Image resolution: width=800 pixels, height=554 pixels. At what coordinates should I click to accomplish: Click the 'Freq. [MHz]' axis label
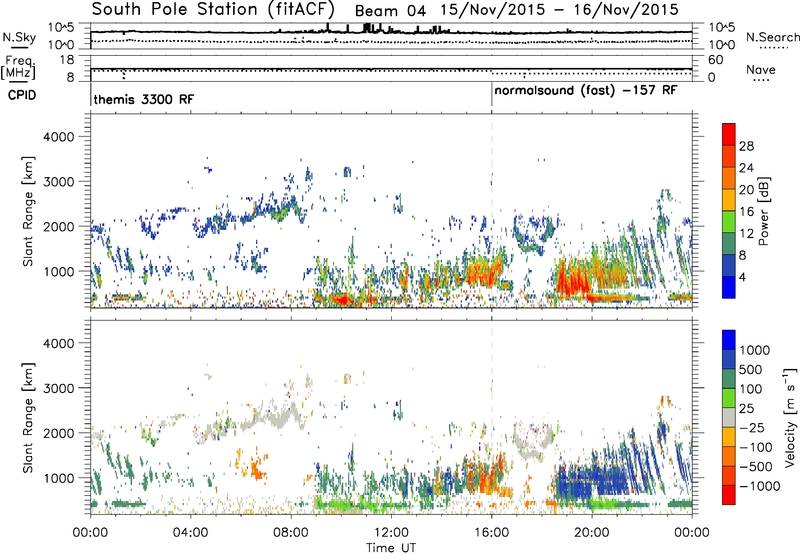(18, 67)
